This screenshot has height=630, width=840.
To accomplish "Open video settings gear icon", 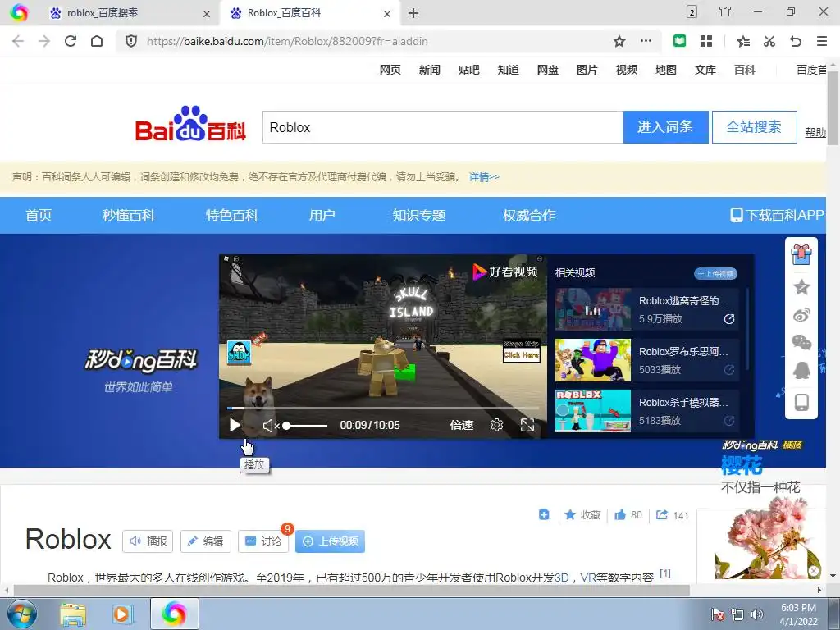I will click(x=496, y=426).
